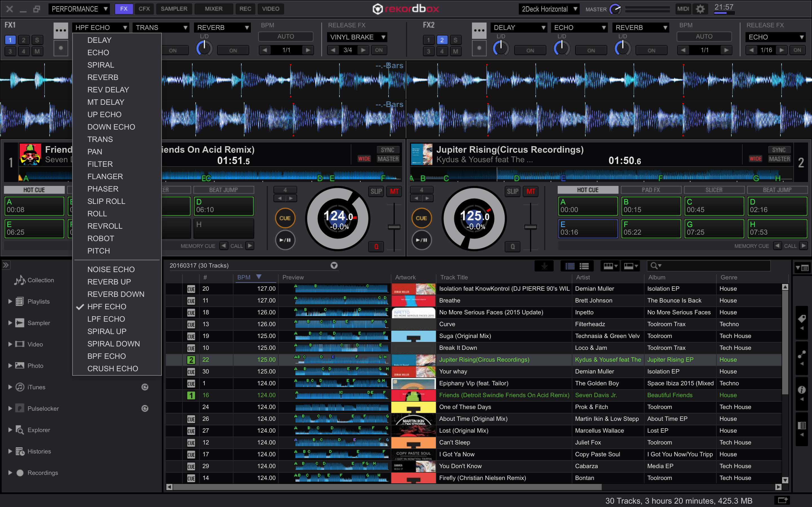The image size is (812, 507).
Task: Switch to the MIXER tab
Action: point(213,9)
